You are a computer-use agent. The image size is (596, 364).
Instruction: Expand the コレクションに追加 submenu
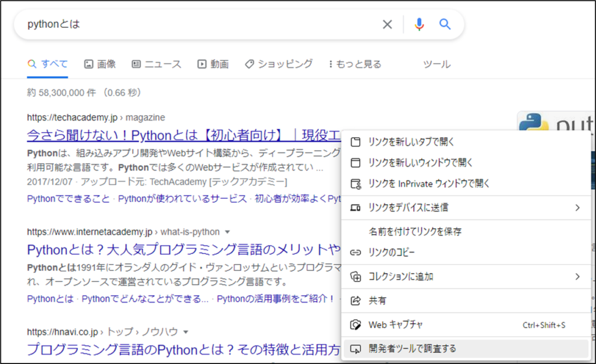click(577, 277)
